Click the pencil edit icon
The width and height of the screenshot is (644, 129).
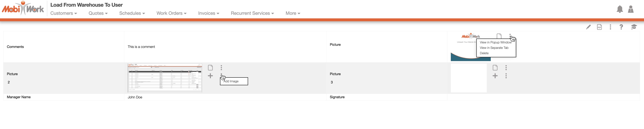coord(588,27)
